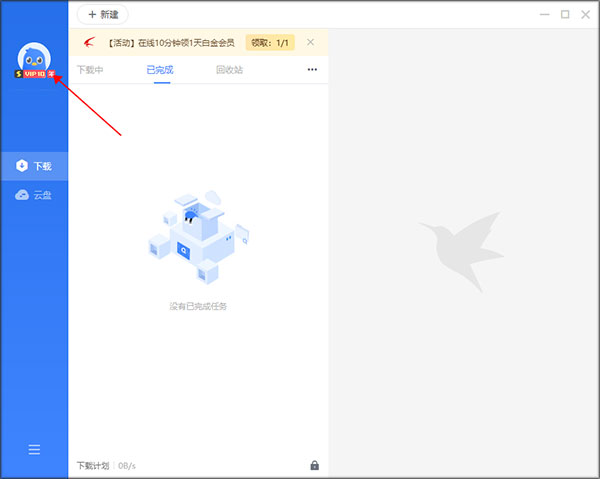Click the download hexagon icon in sidebar
Viewport: 600px width, 479px height.
pos(22,166)
